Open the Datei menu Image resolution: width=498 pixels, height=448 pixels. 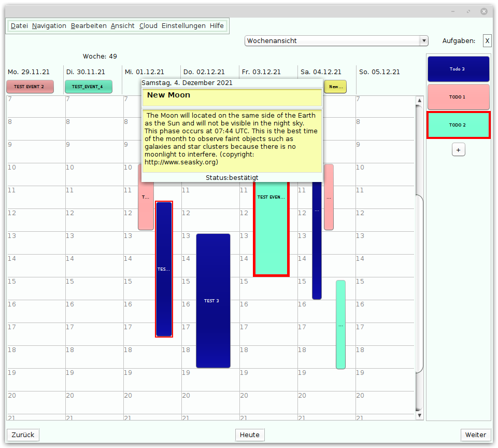point(19,26)
